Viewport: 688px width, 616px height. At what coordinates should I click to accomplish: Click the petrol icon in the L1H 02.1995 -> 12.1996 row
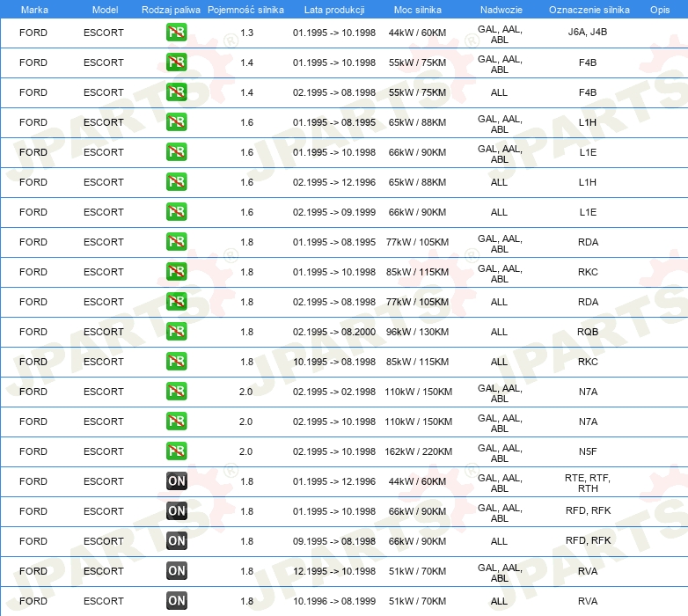tap(176, 181)
